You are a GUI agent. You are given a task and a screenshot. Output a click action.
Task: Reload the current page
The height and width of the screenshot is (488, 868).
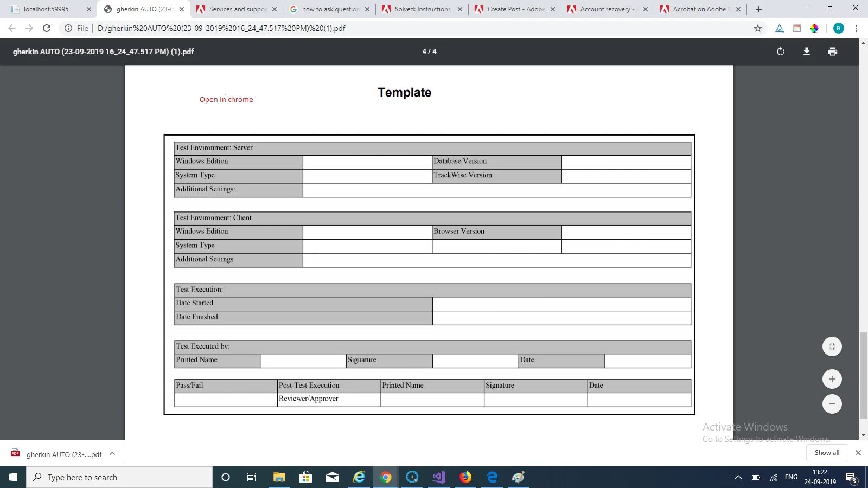pyautogui.click(x=47, y=28)
